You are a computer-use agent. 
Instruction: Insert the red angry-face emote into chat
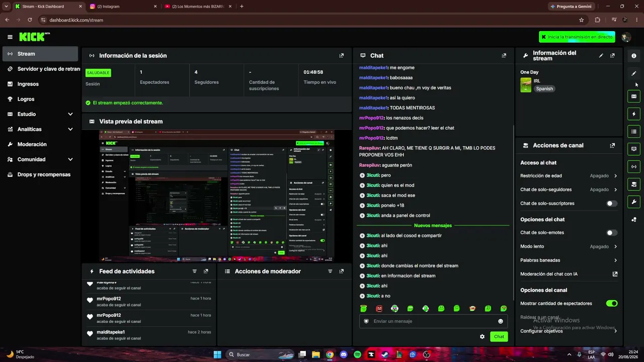[379, 309]
